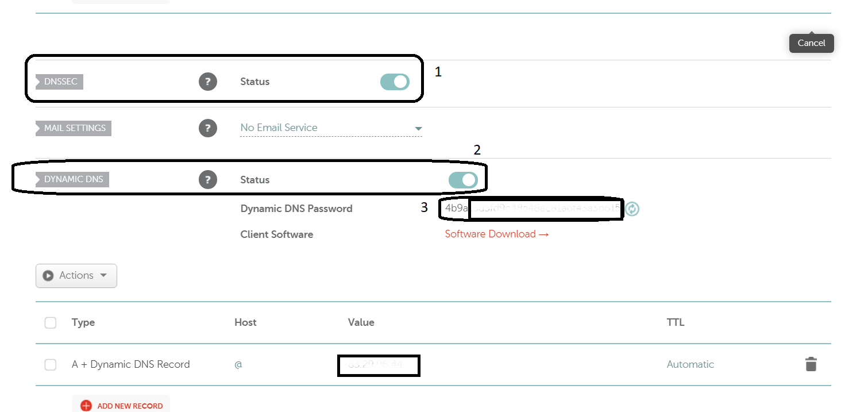Check the A + Dynamic DNS Record checkbox
Screen dimensions: 868x412
pyautogui.click(x=51, y=365)
